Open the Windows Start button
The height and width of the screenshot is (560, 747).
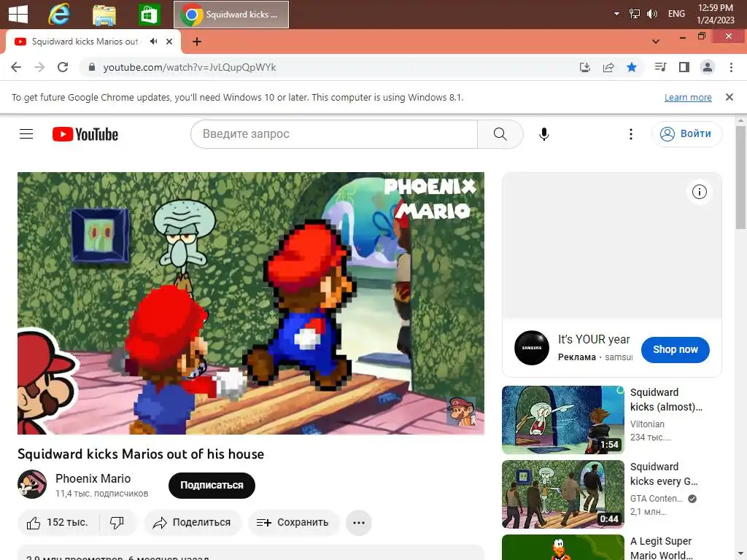[18, 15]
